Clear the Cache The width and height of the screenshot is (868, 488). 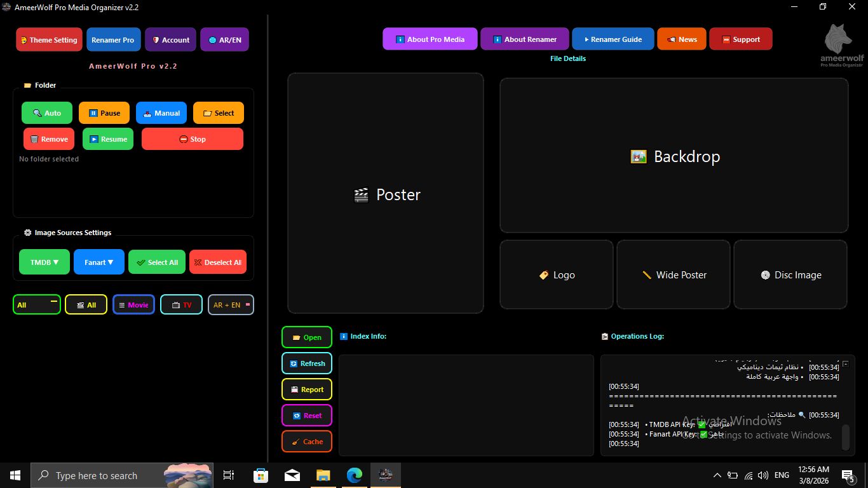coord(307,442)
